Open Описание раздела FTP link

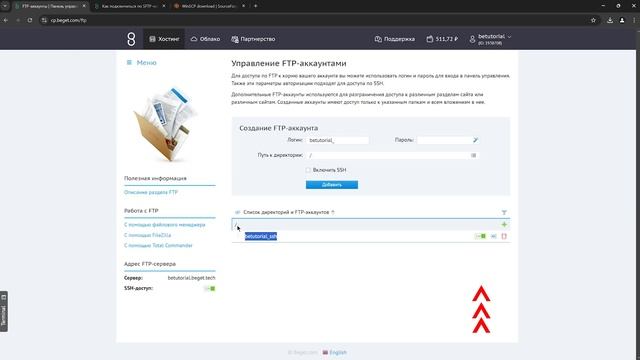[x=151, y=192]
